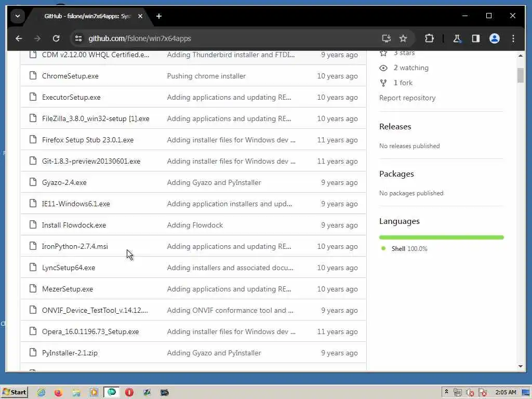Show hidden tray icons arrow
The height and width of the screenshot is (399, 532).
pyautogui.click(x=446, y=392)
